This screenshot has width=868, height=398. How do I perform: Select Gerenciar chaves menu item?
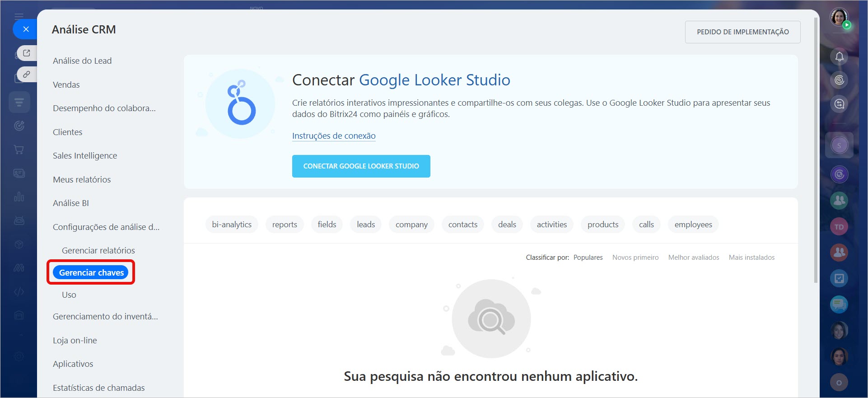tap(91, 272)
